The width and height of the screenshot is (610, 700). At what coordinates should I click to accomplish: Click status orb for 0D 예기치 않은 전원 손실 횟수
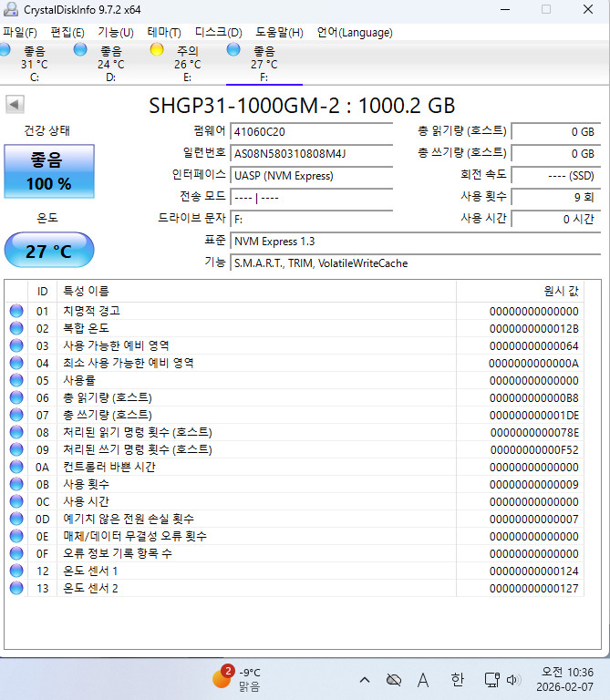click(16, 519)
